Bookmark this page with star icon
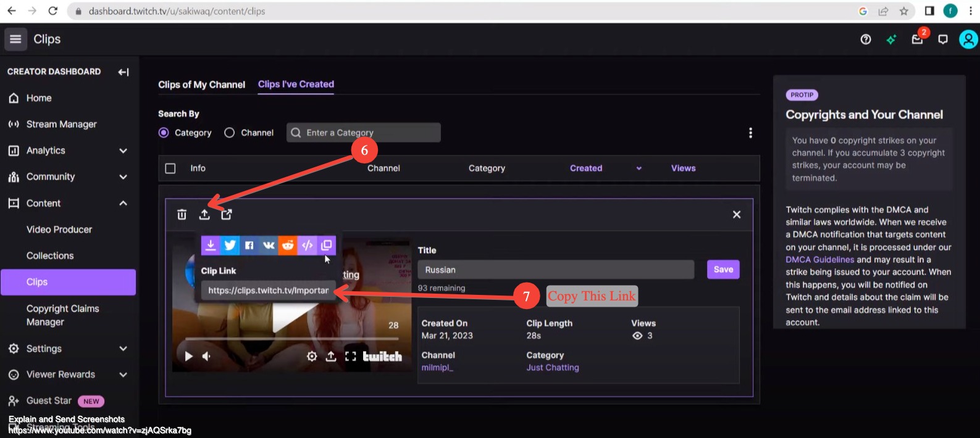980x438 pixels. [904, 11]
